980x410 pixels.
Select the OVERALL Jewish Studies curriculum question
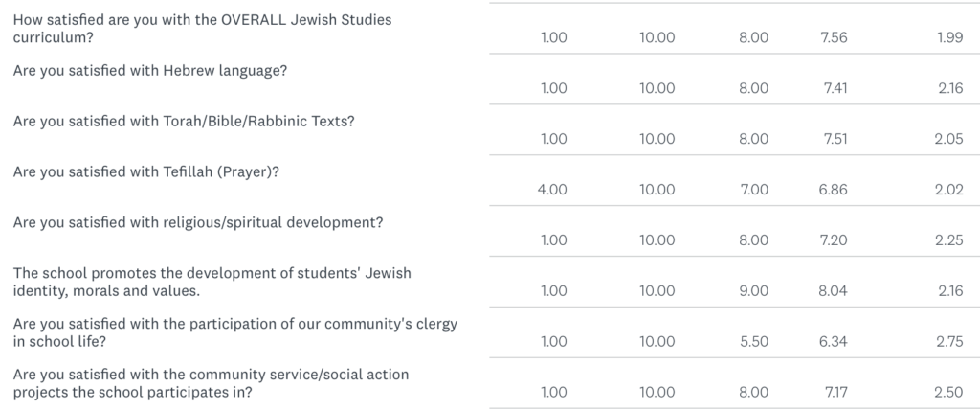pos(203,29)
